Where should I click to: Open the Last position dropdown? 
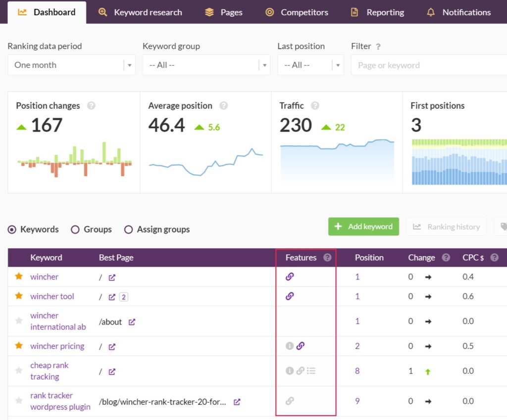[310, 65]
